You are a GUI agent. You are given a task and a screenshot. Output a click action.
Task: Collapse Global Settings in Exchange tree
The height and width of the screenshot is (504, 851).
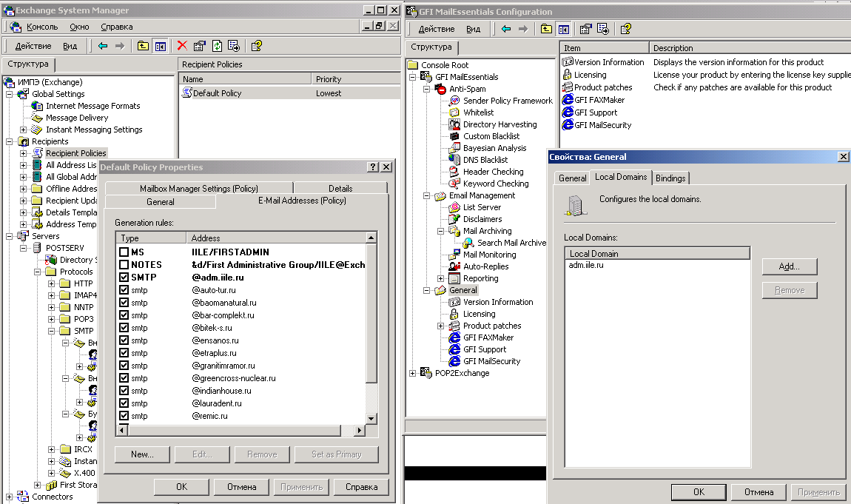click(9, 95)
